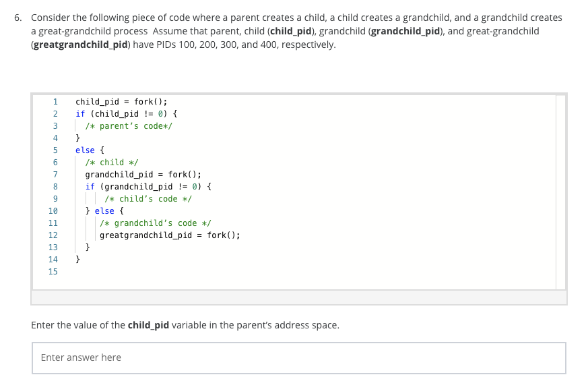Click the question number 6 label
The image size is (588, 379).
click(x=18, y=18)
